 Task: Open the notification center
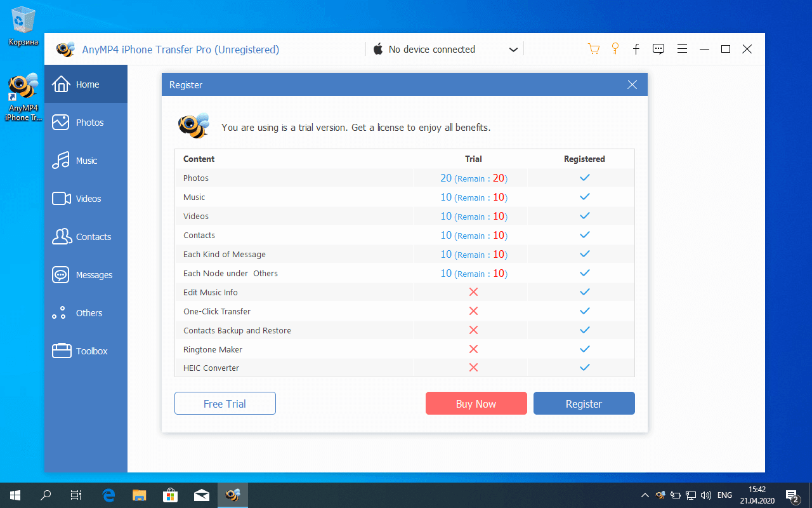(792, 495)
